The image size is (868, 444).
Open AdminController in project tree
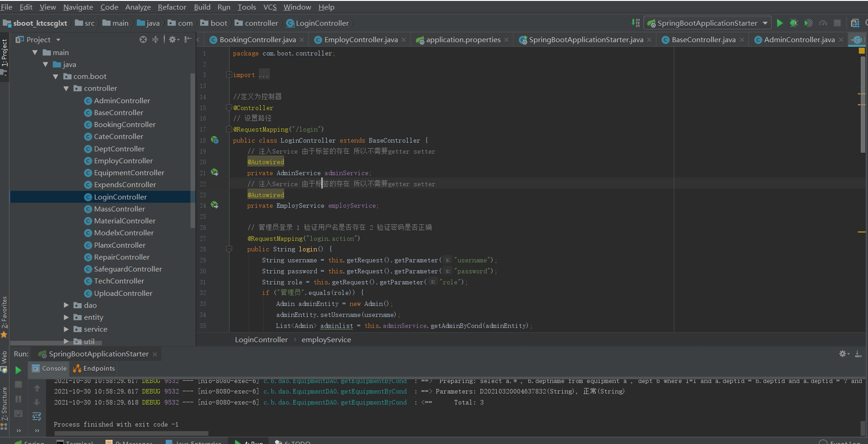(x=122, y=100)
